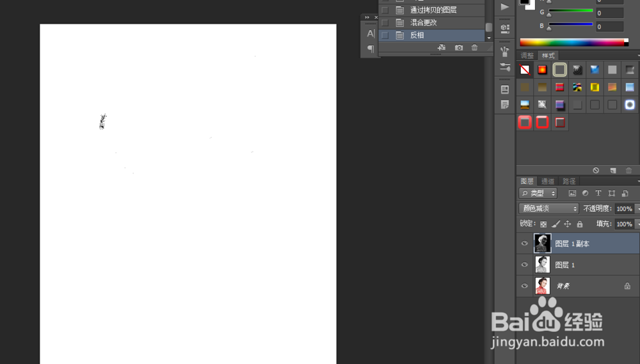
Task: Filter layers by smart objects icon
Action: (625, 193)
